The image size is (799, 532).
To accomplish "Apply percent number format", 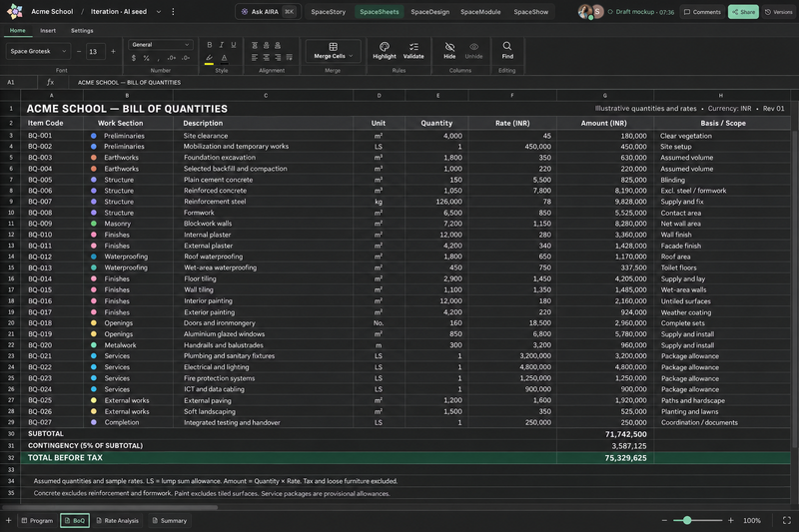I will tap(146, 58).
